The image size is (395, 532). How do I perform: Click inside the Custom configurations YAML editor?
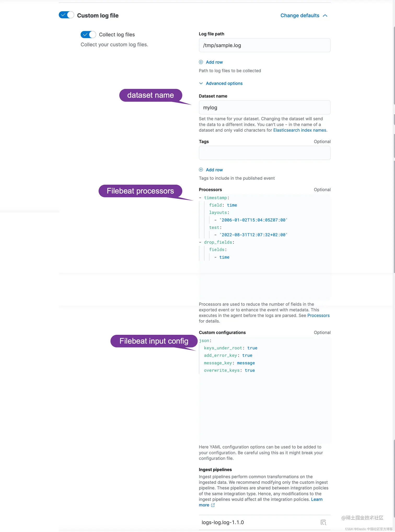point(265,390)
